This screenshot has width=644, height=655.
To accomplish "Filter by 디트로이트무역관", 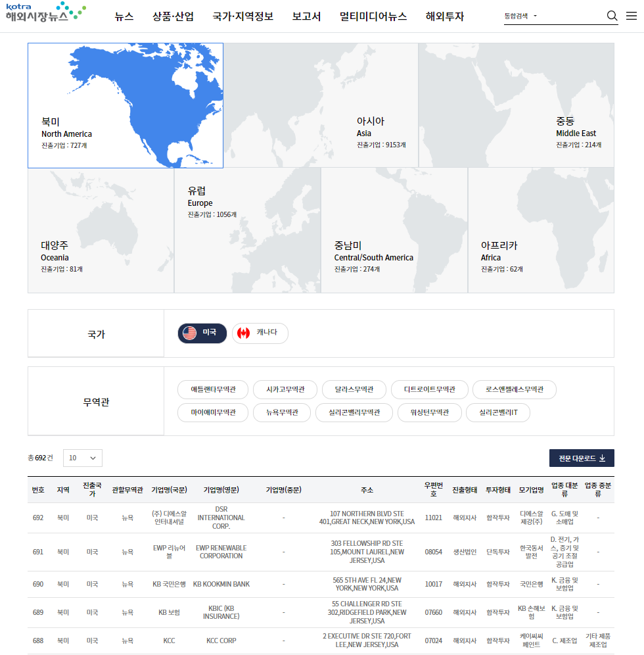I will coord(430,390).
